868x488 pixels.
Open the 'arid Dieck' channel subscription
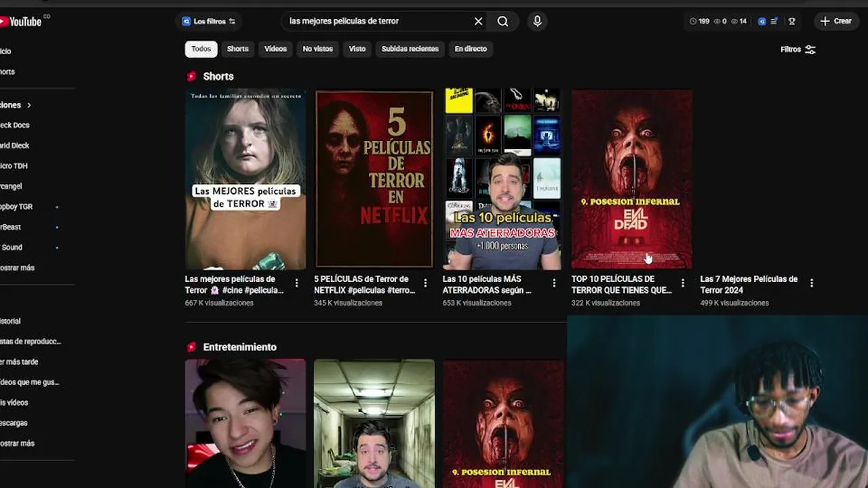[x=15, y=146]
